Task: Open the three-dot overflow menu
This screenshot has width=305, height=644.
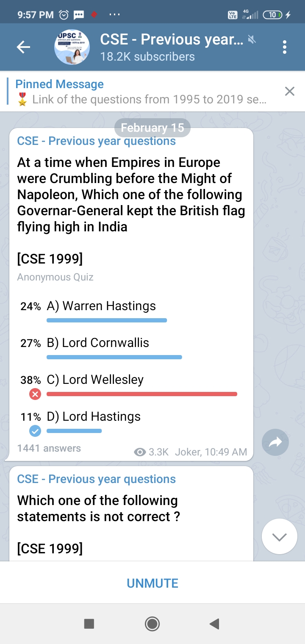Action: [284, 47]
